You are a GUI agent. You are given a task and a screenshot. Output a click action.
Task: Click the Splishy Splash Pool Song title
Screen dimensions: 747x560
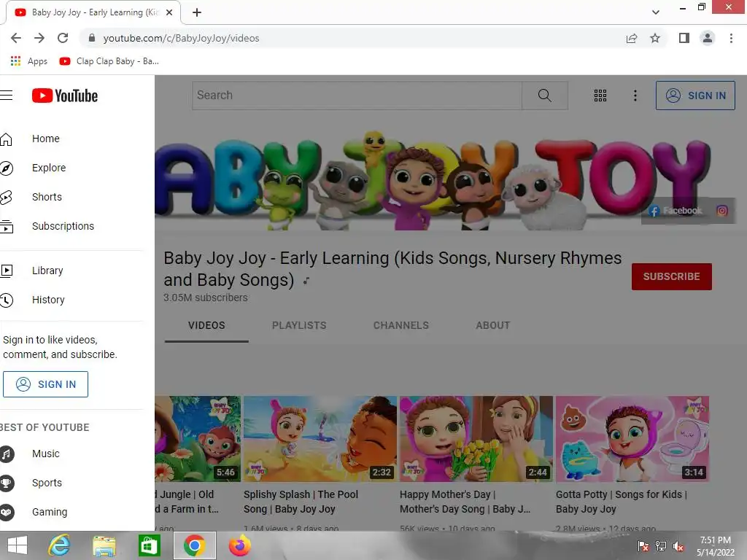(x=301, y=502)
